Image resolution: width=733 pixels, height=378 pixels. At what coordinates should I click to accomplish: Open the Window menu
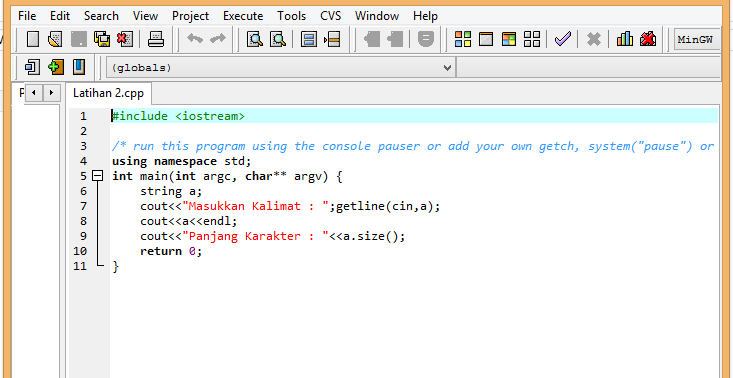pos(377,16)
